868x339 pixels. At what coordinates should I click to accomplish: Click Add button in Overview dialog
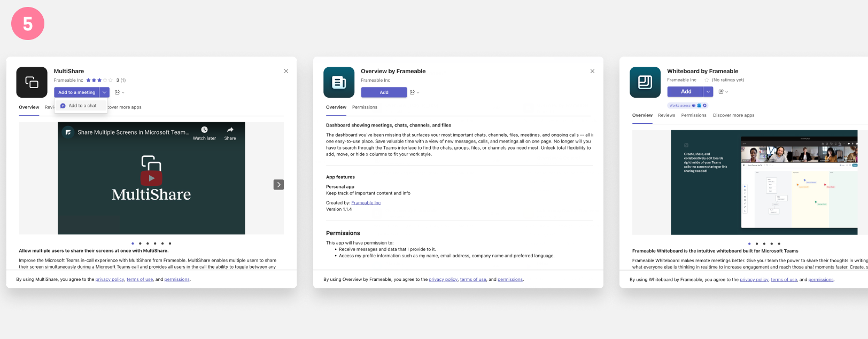(x=384, y=92)
